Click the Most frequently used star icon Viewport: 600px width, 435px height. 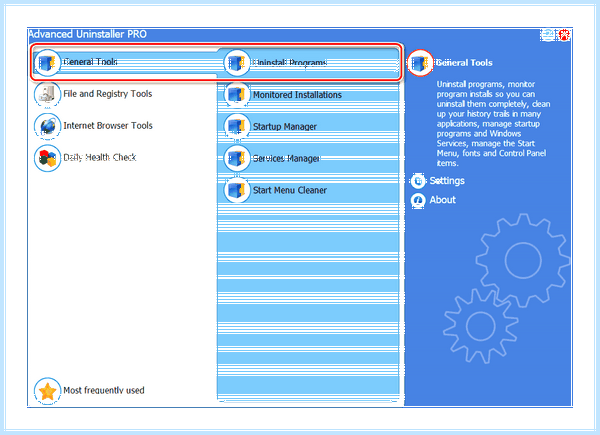pyautogui.click(x=47, y=391)
